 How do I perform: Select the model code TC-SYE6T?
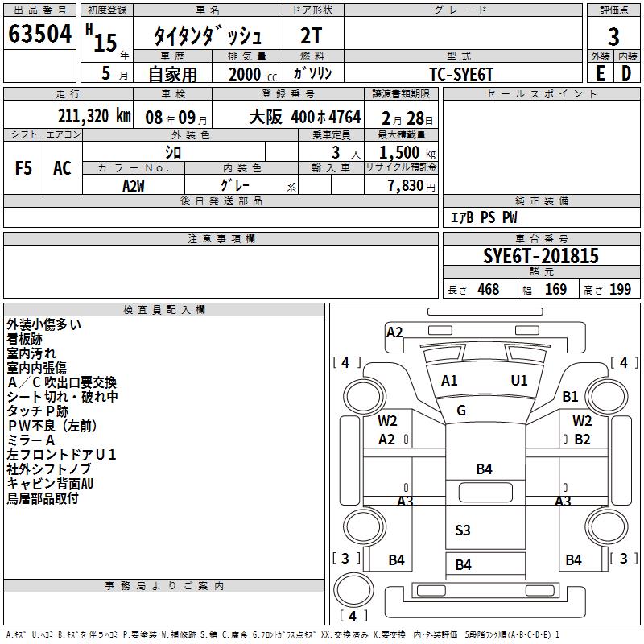[x=462, y=73]
